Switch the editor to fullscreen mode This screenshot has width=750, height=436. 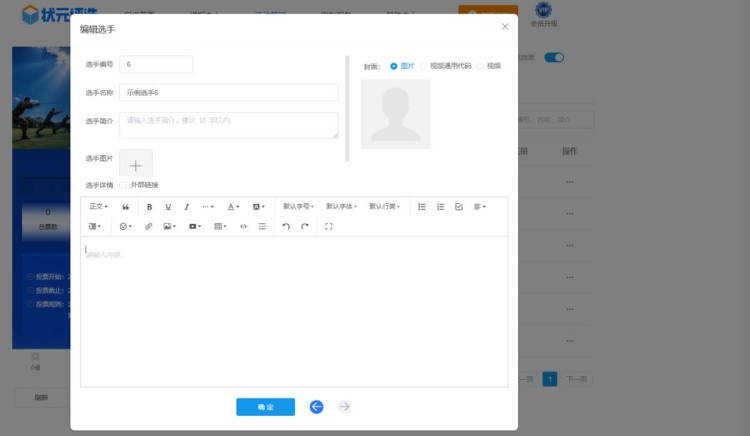click(x=329, y=227)
